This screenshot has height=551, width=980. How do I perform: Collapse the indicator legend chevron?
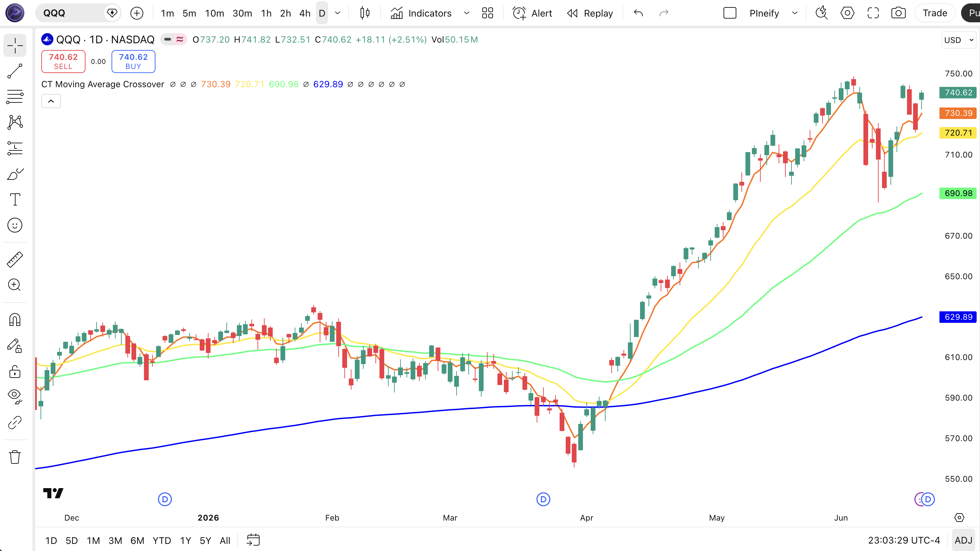(51, 101)
